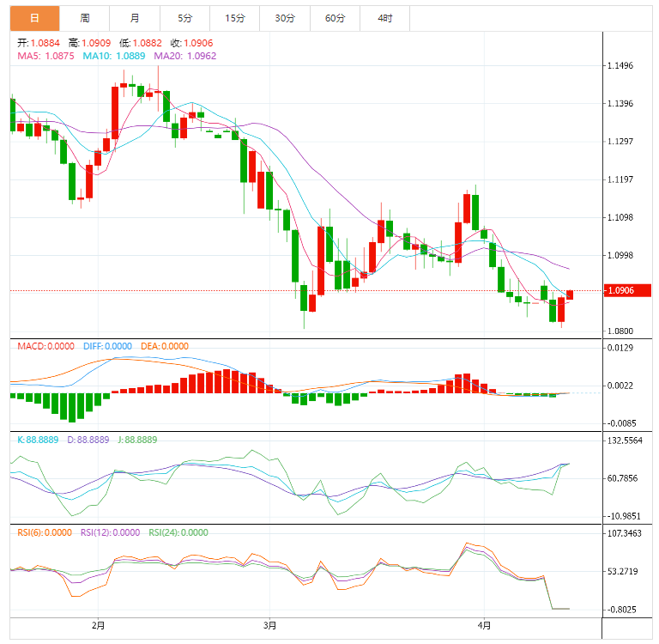Click the 1.0800 price axis label
The image size is (659, 644).
tap(620, 331)
